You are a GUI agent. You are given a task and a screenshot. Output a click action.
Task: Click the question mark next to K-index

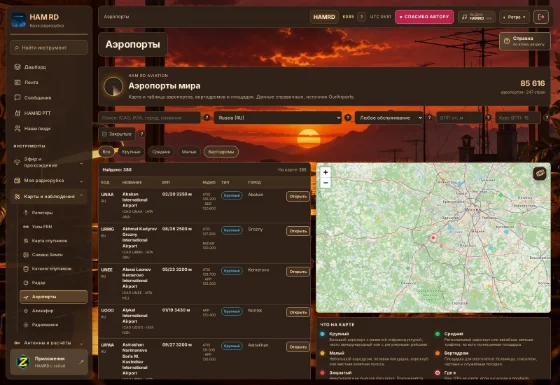[361, 17]
